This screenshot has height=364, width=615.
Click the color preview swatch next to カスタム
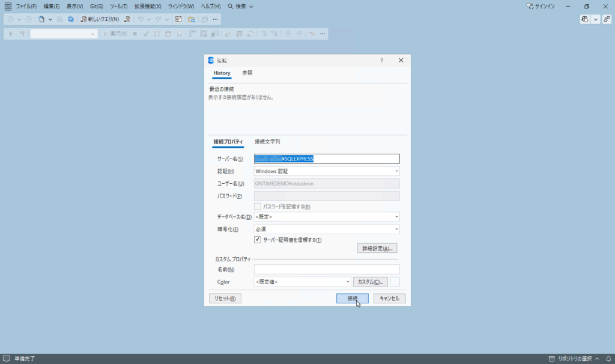(395, 282)
